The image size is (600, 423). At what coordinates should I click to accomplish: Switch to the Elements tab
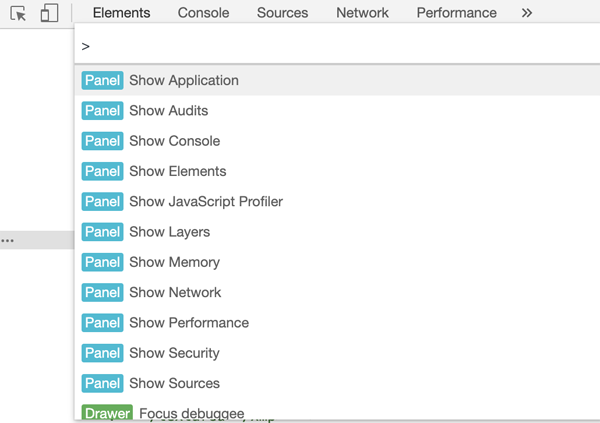pos(121,13)
